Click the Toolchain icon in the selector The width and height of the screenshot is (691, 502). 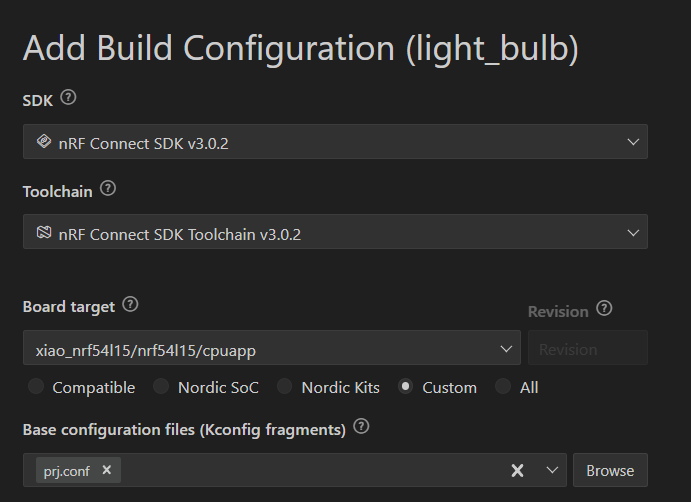[44, 232]
